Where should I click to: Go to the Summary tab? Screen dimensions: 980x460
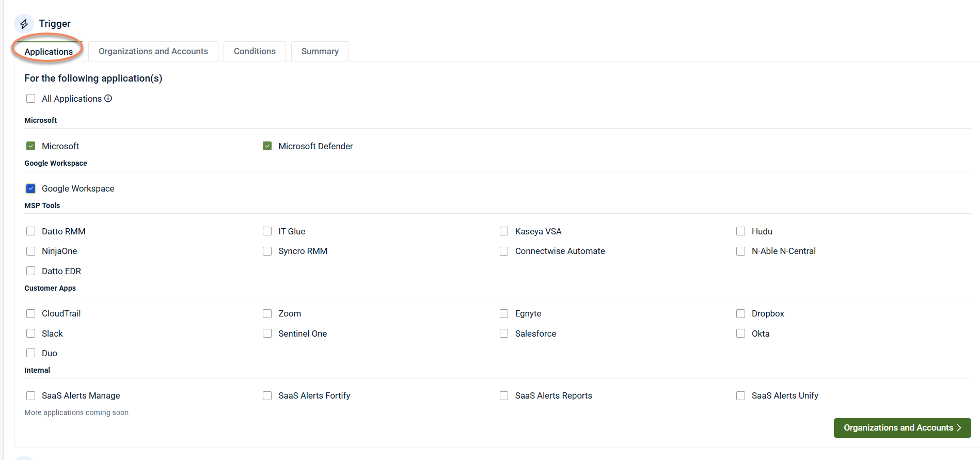tap(320, 52)
